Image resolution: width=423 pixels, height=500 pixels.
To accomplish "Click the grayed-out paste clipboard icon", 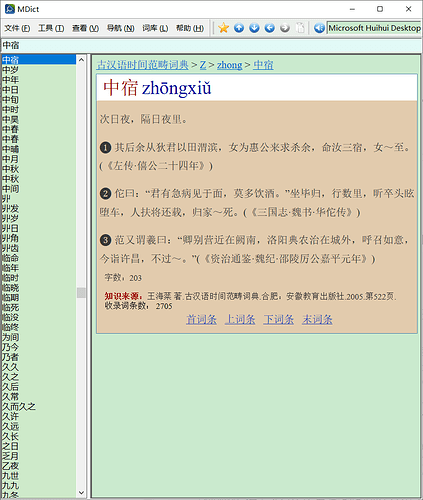I will (300, 28).
